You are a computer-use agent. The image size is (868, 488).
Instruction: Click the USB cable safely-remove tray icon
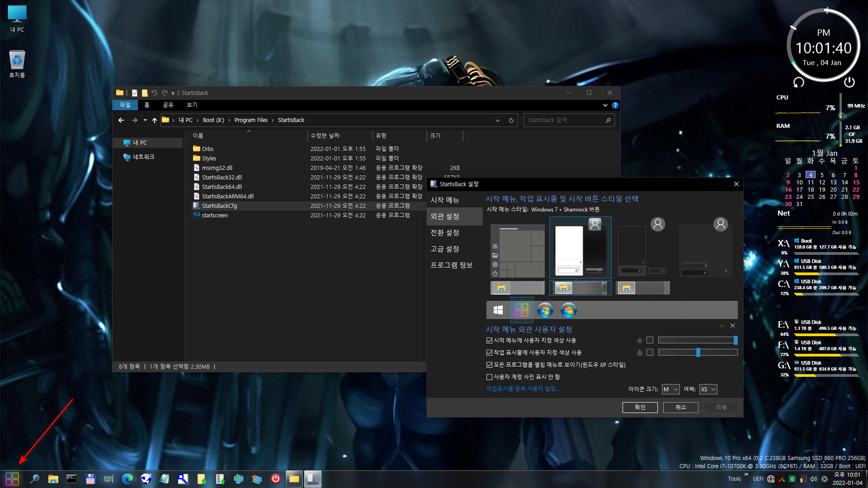pos(803,479)
